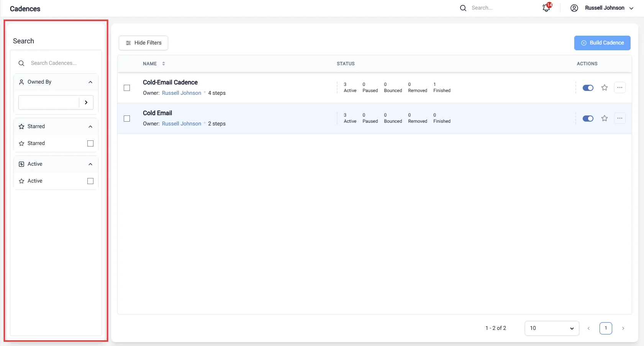This screenshot has height=346, width=644.
Task: Open the Cold-Email Cadence name
Action: click(x=170, y=82)
